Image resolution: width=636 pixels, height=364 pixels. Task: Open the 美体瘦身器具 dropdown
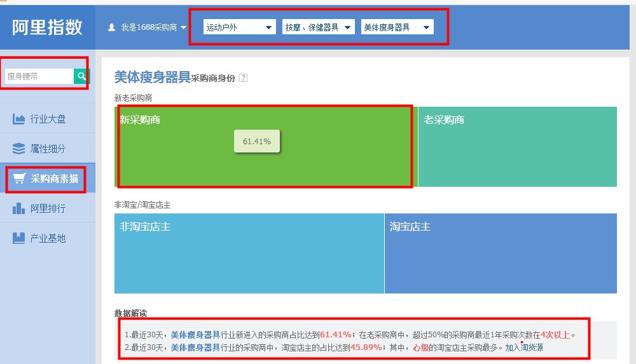click(397, 27)
